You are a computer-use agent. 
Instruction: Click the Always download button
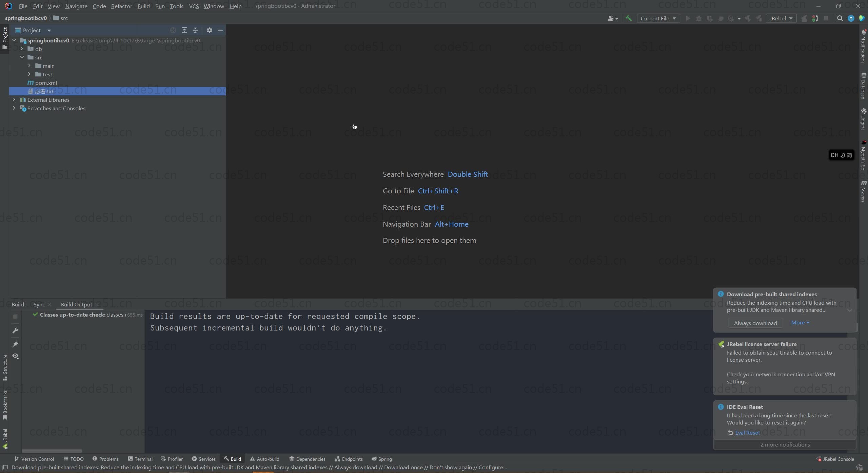click(x=755, y=323)
